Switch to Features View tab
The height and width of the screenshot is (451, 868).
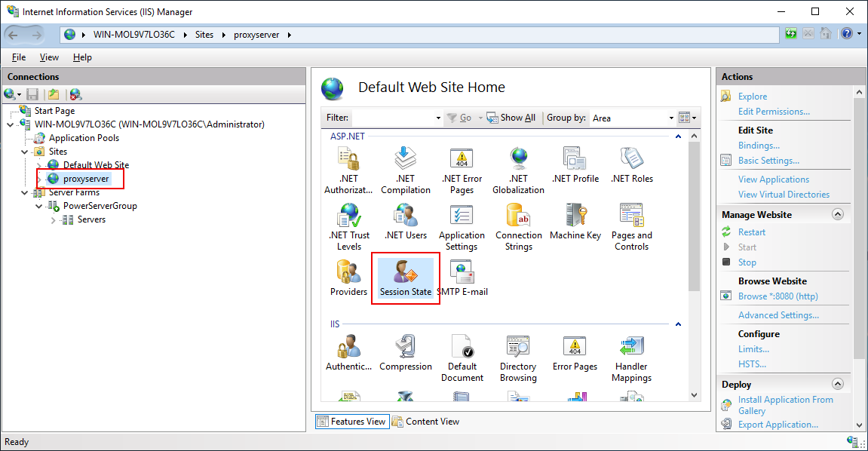[x=352, y=422]
